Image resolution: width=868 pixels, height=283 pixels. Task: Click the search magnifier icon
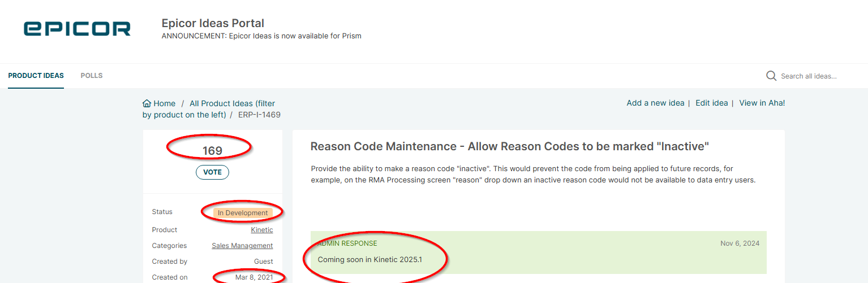click(771, 76)
